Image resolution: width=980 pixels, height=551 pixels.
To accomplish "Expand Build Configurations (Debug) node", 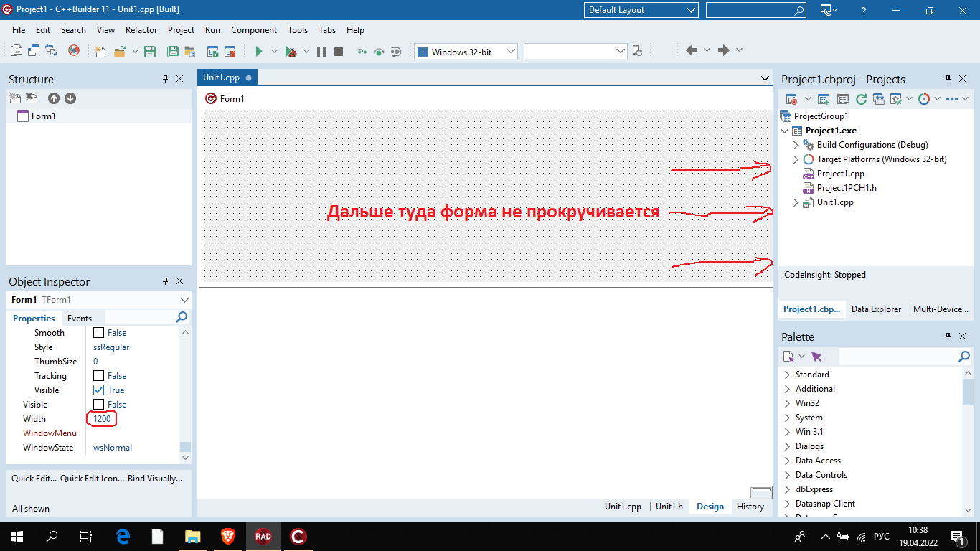I will click(796, 145).
